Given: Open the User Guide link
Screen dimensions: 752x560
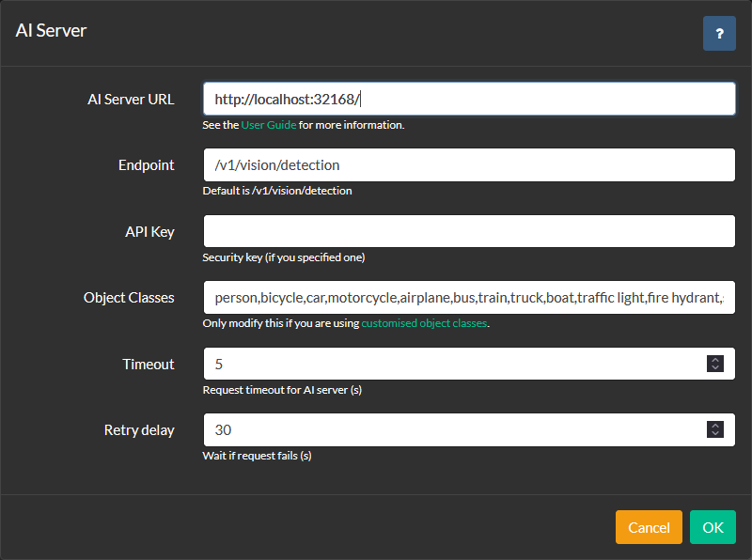Looking at the screenshot, I should click(x=269, y=125).
